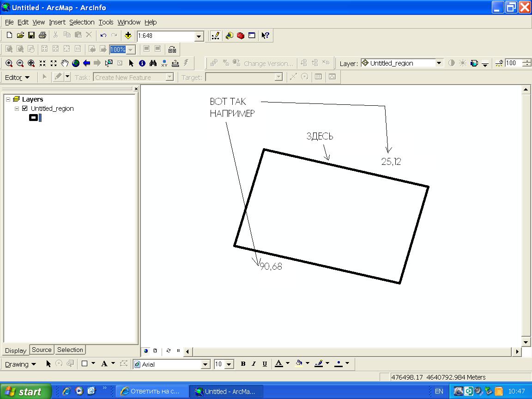Click the Windows start button
The image size is (532, 399).
click(26, 392)
